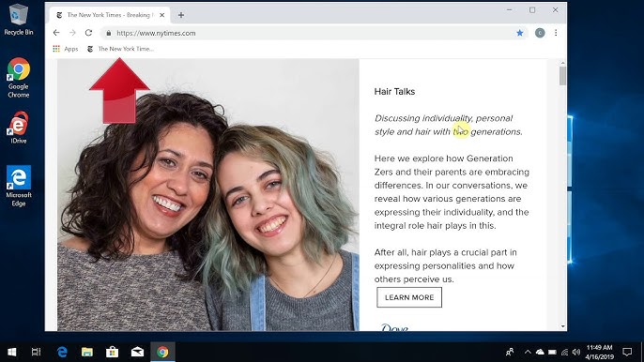Open Mail from the taskbar
This screenshot has width=644, height=362.
tap(137, 352)
